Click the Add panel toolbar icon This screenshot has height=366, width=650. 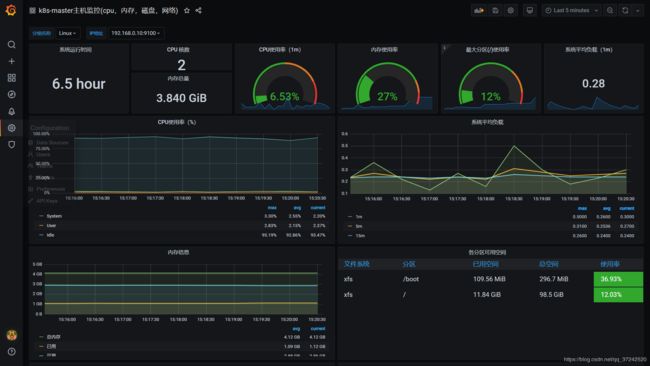point(479,10)
